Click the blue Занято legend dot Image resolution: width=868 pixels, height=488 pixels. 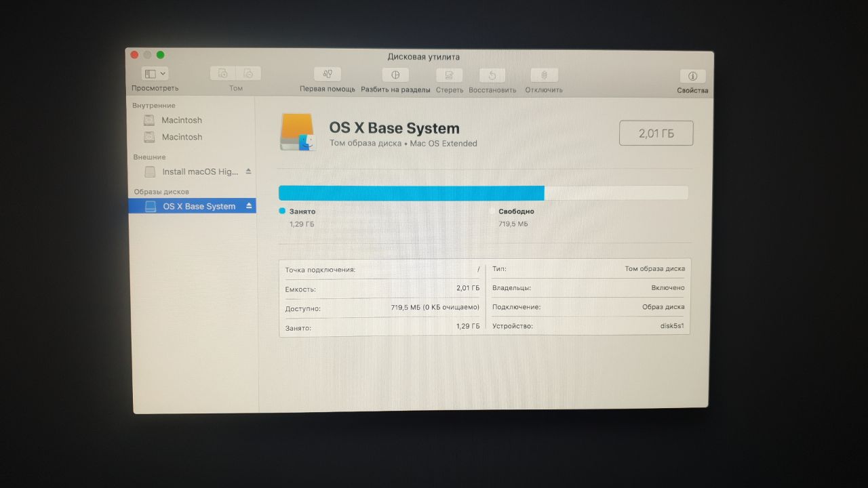[282, 211]
